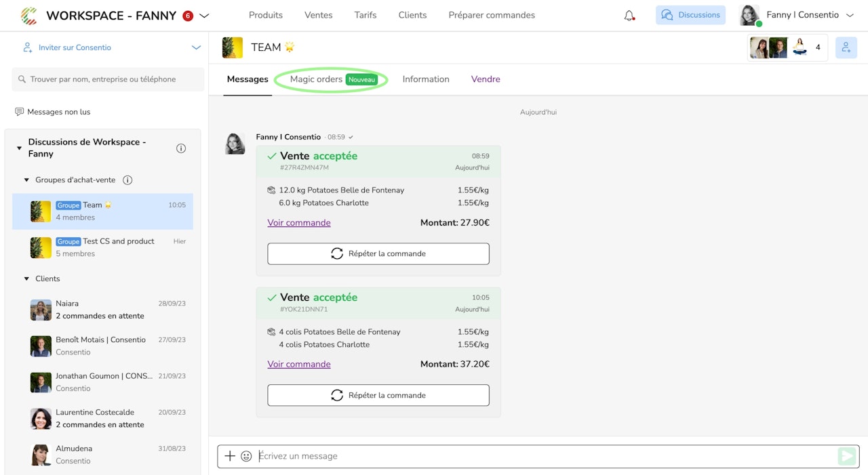Click the Consentio logo in the header
This screenshot has width=868, height=475.
[x=29, y=16]
